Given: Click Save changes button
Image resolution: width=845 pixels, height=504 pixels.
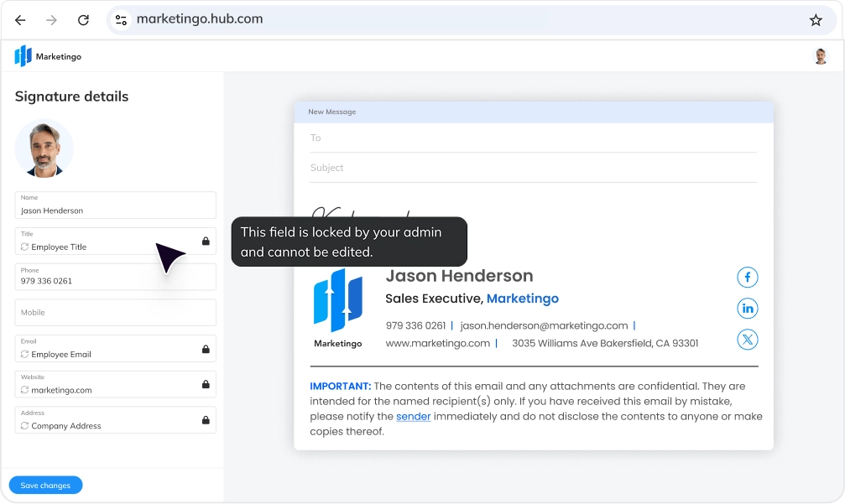Looking at the screenshot, I should 46,486.
